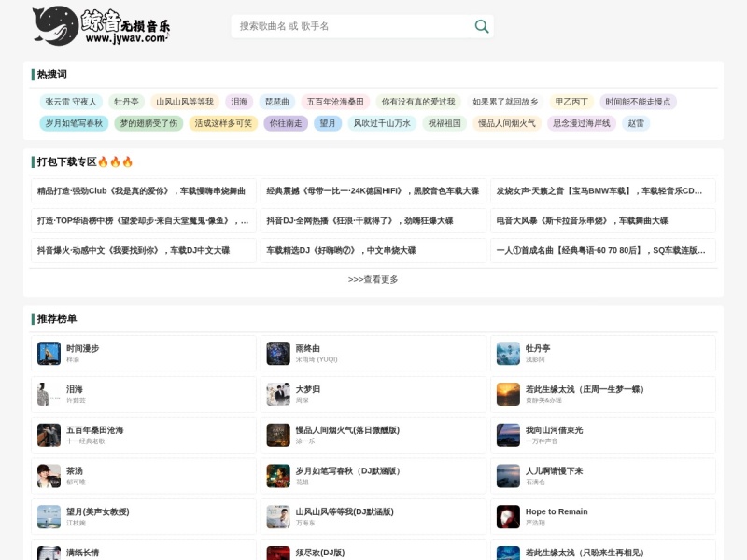Open song title 须尽欢(DJ版)
747x560 pixels.
coord(320,553)
